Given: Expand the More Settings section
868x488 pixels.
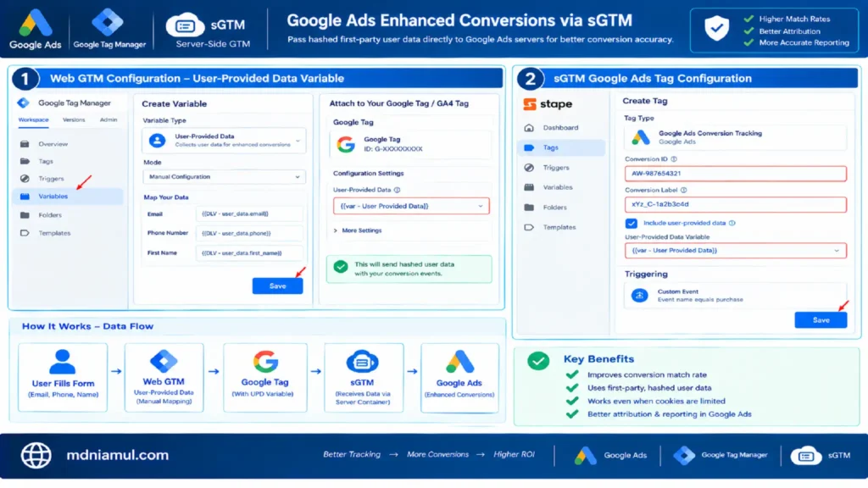Looking at the screenshot, I should (358, 230).
